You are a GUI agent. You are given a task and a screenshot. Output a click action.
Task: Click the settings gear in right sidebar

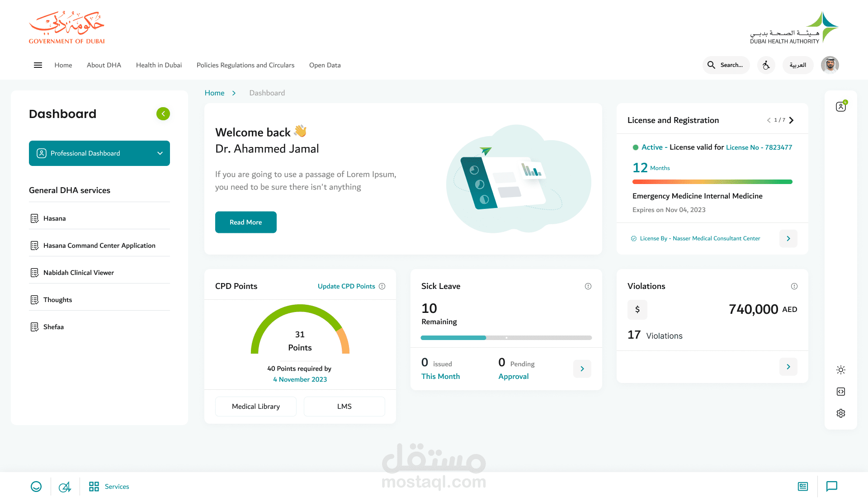(840, 413)
